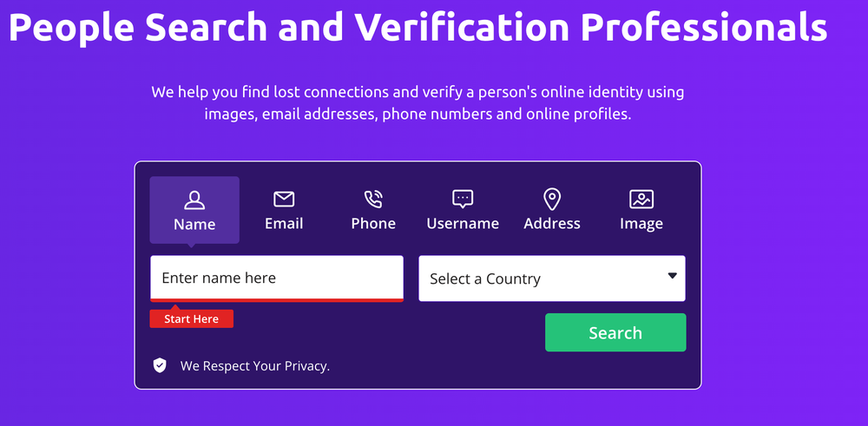Switch to the Username tab label

(463, 224)
